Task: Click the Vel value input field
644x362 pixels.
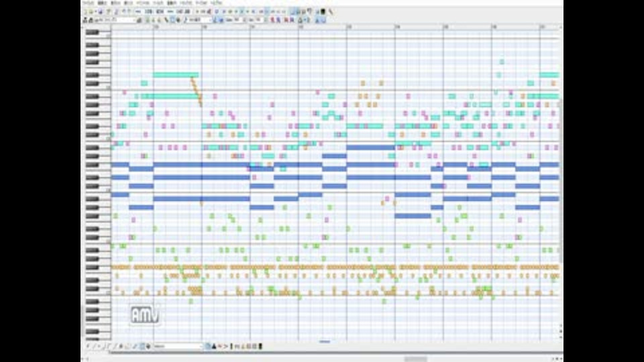Action: click(x=258, y=19)
